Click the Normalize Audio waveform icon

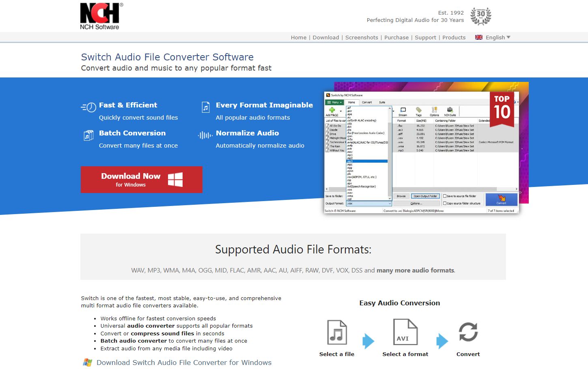click(x=205, y=135)
